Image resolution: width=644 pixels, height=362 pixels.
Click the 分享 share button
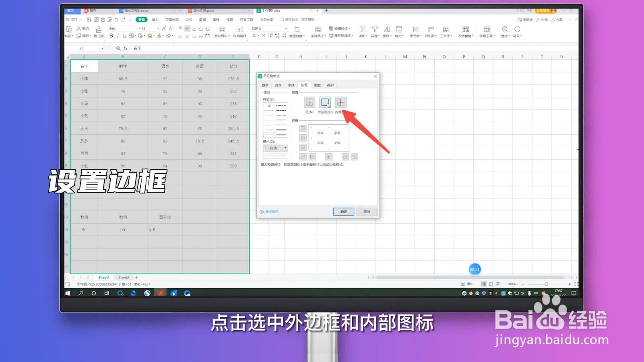click(x=557, y=20)
